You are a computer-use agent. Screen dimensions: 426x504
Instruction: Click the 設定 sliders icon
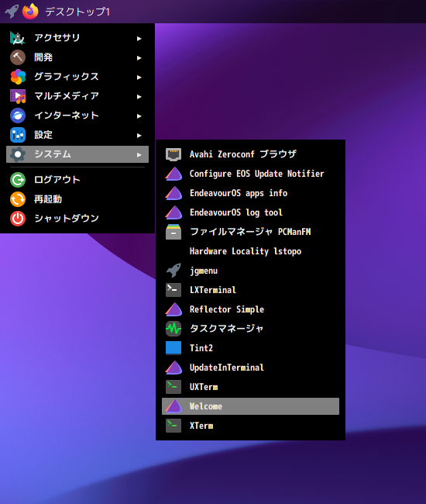pyautogui.click(x=18, y=135)
